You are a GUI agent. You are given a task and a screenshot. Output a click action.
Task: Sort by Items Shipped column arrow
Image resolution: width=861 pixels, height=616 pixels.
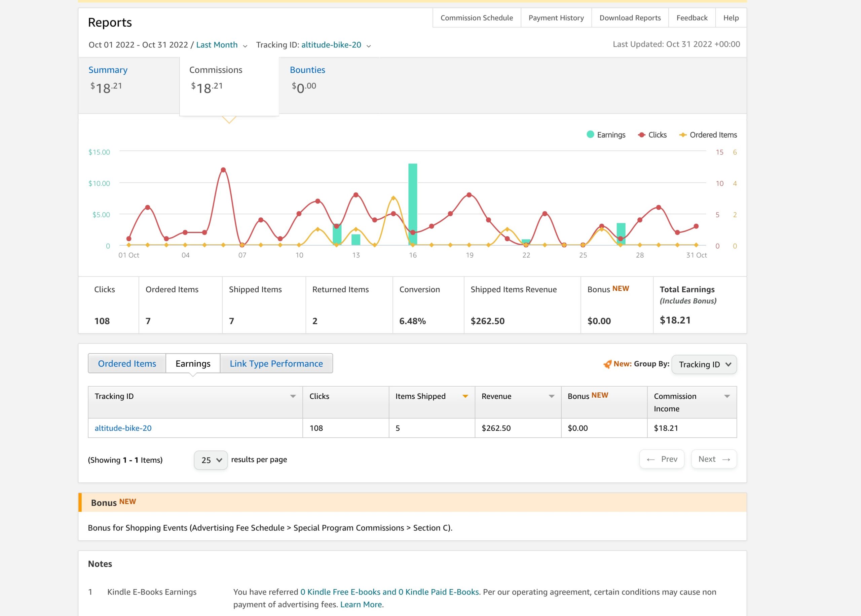(x=465, y=396)
